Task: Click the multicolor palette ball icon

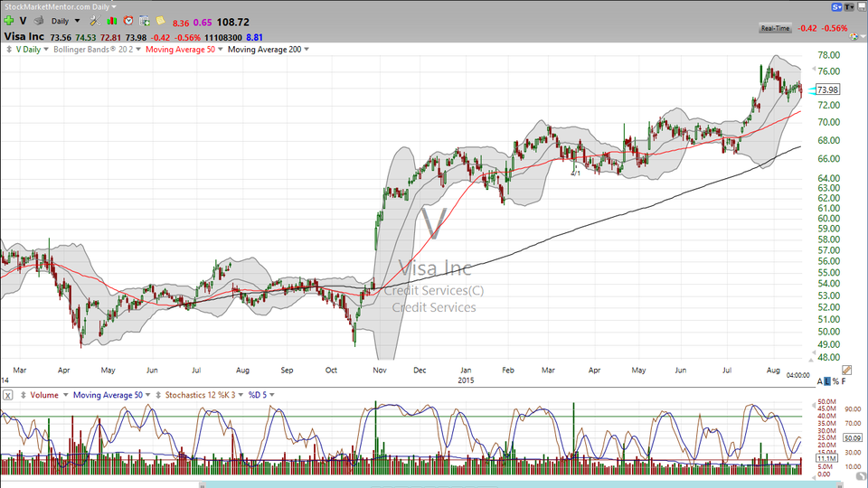Action: click(x=854, y=36)
